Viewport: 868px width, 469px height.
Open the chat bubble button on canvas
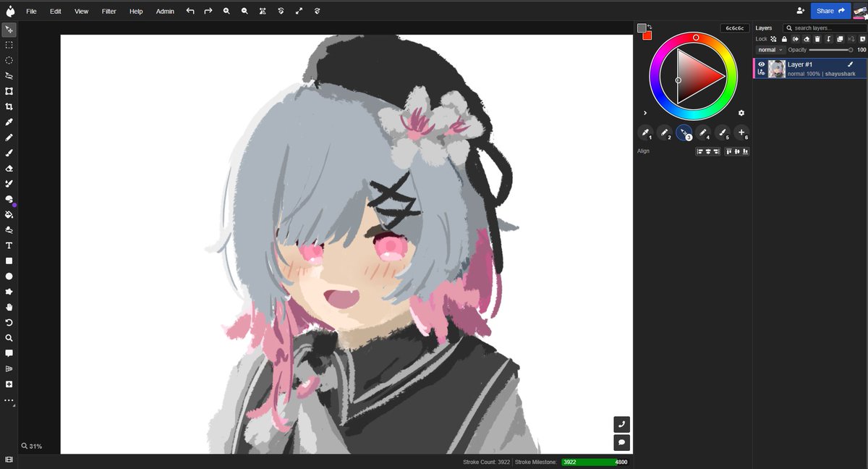click(x=621, y=442)
